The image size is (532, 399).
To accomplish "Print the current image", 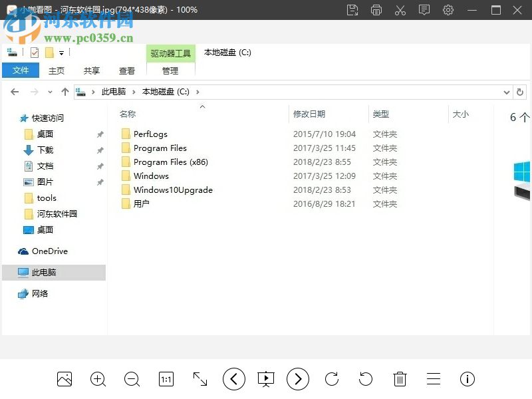I will click(376, 10).
